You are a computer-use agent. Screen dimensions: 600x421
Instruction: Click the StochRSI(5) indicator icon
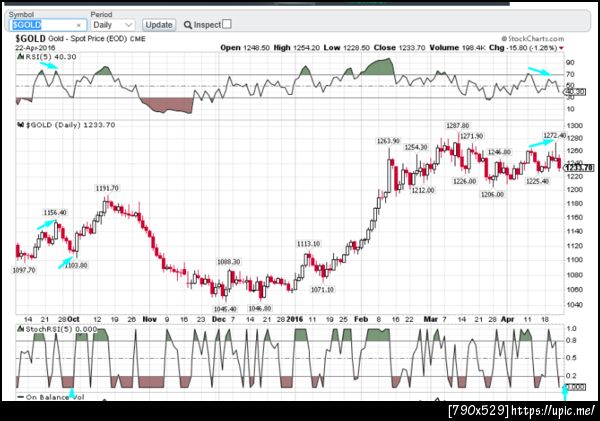coord(21,329)
